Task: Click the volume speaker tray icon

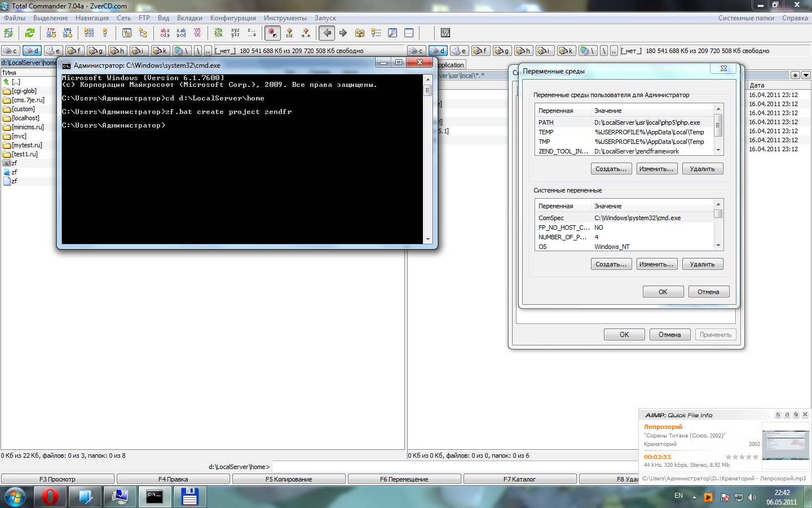Action: pos(752,497)
